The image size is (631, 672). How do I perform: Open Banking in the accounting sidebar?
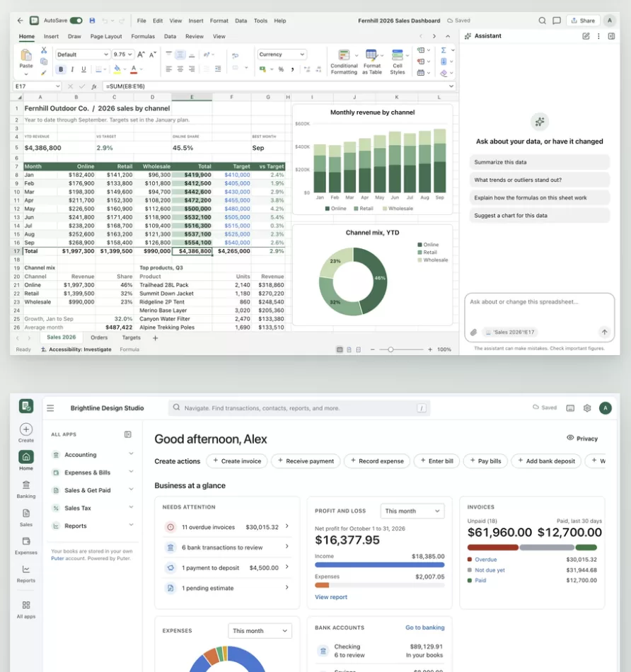pyautogui.click(x=26, y=489)
